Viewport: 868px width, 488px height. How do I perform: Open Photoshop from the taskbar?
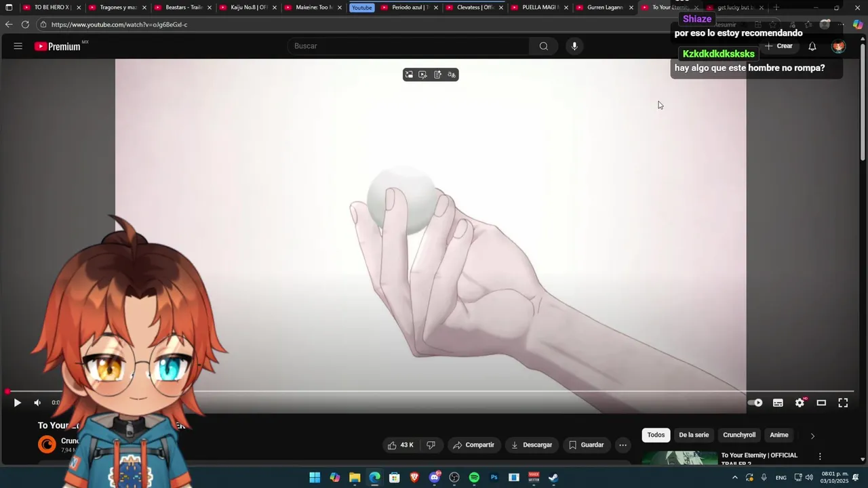494,477
